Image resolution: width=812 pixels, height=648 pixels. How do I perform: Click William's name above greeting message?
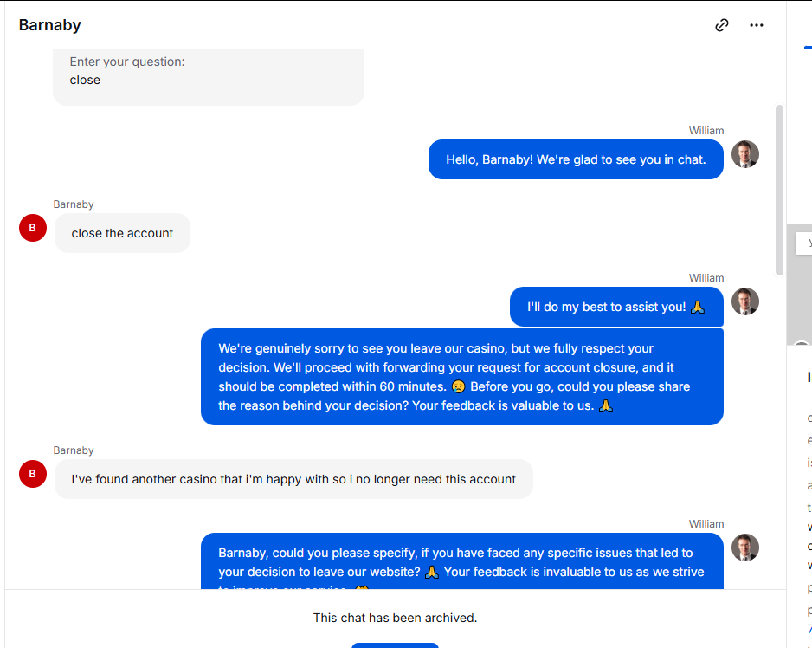(706, 131)
